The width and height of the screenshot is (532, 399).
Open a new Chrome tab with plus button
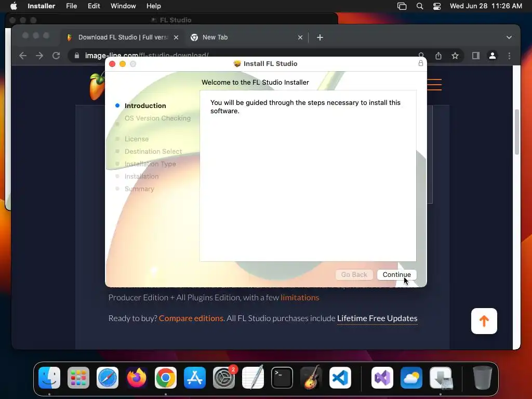coord(320,37)
